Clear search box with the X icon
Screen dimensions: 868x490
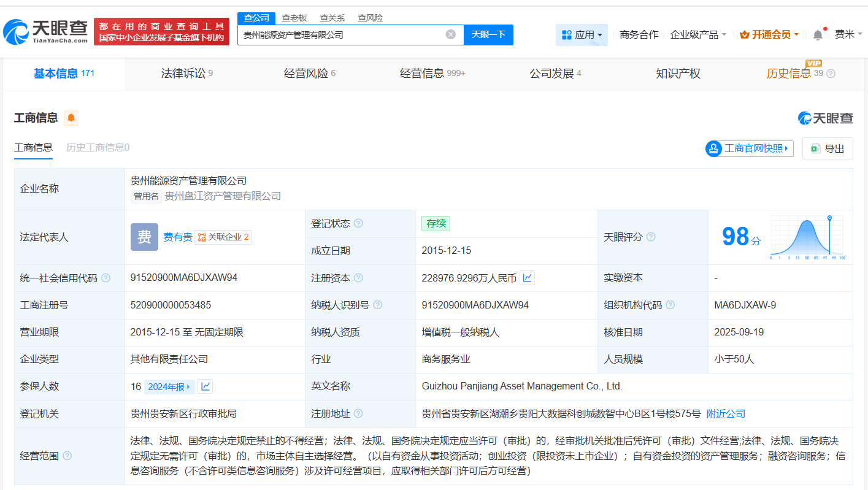[x=451, y=35]
